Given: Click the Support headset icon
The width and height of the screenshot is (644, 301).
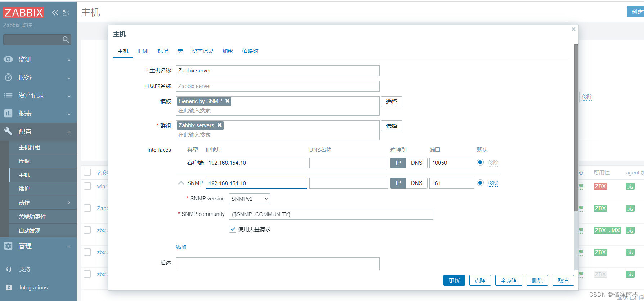Looking at the screenshot, I should click(9, 269).
